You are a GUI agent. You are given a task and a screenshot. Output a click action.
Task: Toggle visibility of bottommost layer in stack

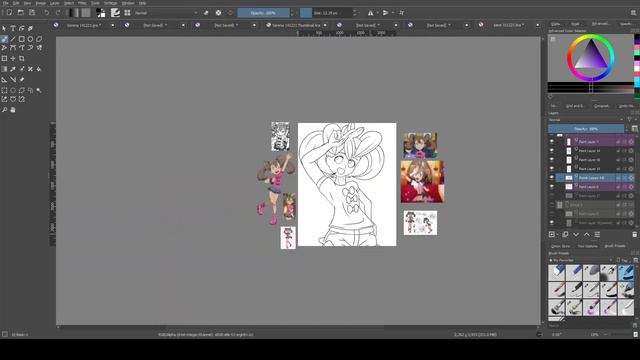[x=552, y=223]
